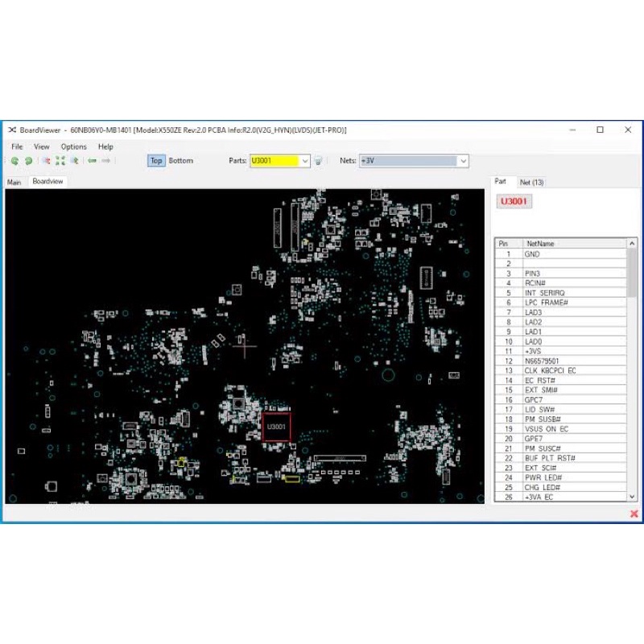Click the eraser icon beside the Parts box
Image resolution: width=644 pixels, height=644 pixels.
[x=319, y=161]
